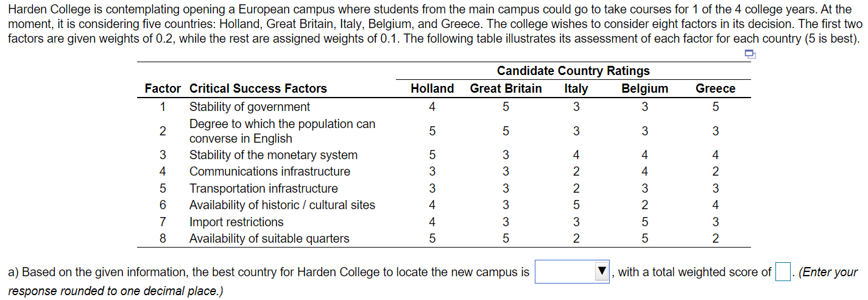Select Stability of the monetary system label
Viewport: 868px width, 300px height.
click(x=273, y=155)
